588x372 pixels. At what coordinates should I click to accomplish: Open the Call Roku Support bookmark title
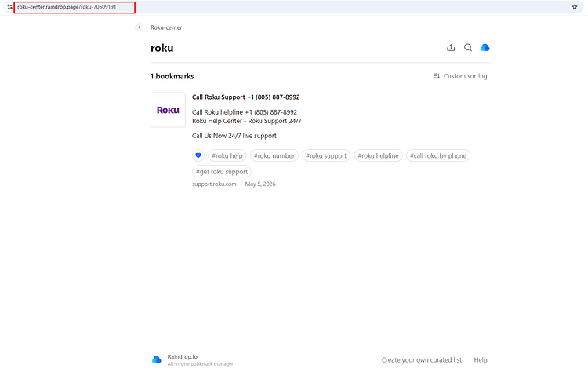[x=246, y=97]
